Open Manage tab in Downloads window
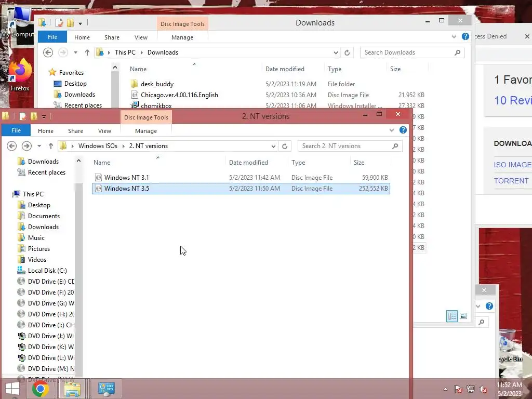This screenshot has width=532, height=399. click(182, 37)
